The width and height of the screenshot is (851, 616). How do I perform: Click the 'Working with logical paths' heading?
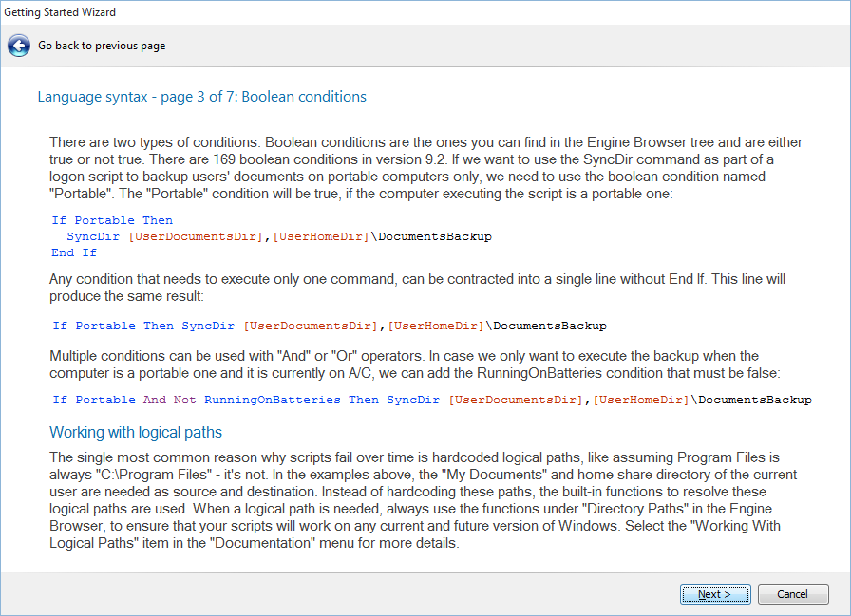point(136,432)
